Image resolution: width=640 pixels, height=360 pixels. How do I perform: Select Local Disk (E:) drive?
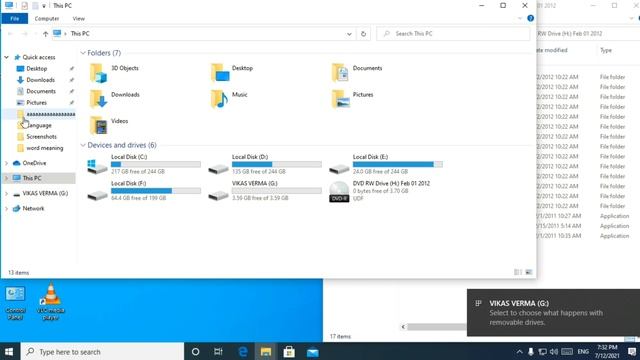click(386, 164)
